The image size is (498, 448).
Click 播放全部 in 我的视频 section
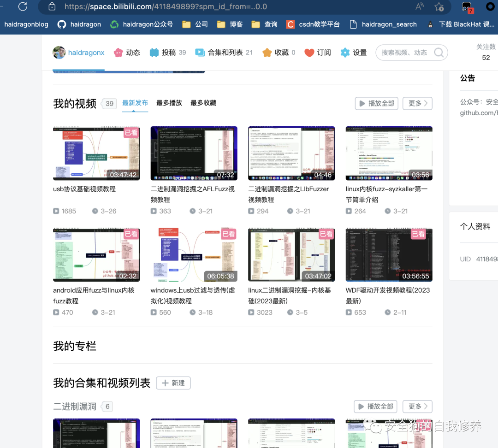[x=376, y=104]
